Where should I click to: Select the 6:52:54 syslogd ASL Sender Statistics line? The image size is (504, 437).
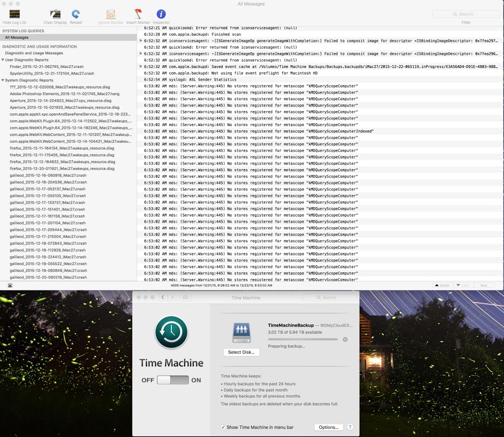[x=320, y=80]
